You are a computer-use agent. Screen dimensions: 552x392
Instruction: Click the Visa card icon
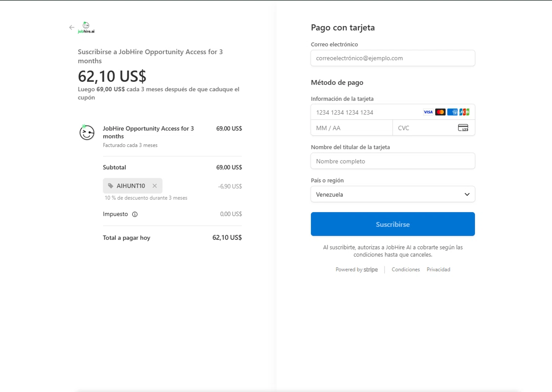pos(428,112)
